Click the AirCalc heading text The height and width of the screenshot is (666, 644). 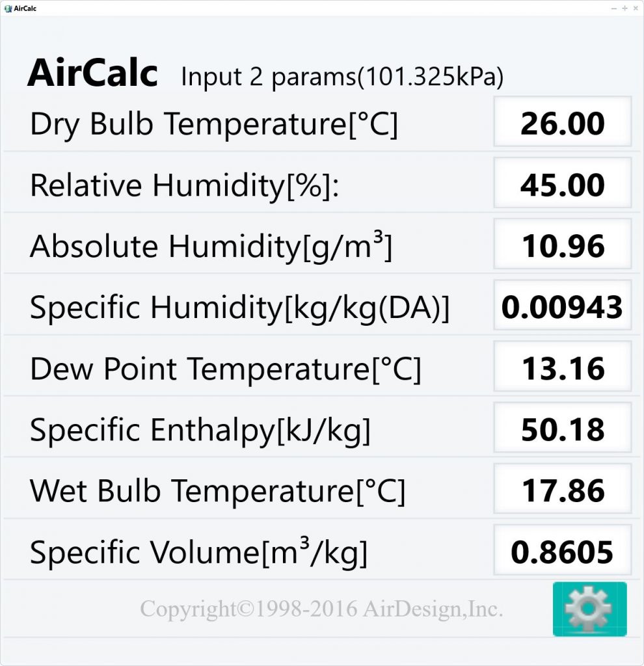pos(91,73)
